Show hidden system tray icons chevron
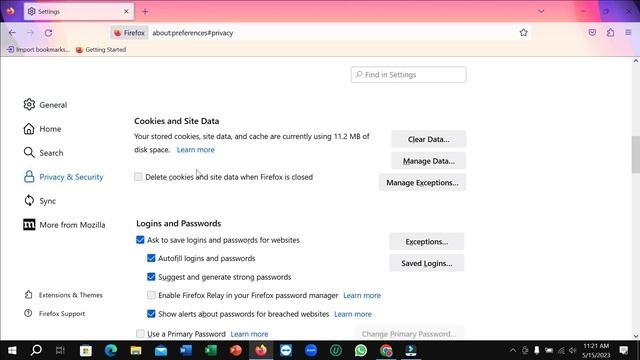Viewport: 640px width, 360px height. point(513,350)
